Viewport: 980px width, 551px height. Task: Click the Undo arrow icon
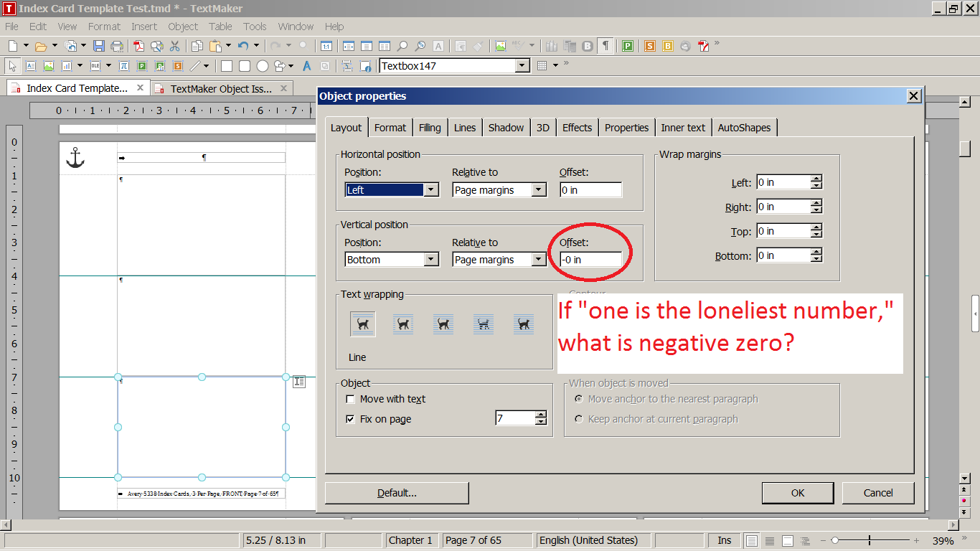[x=242, y=46]
